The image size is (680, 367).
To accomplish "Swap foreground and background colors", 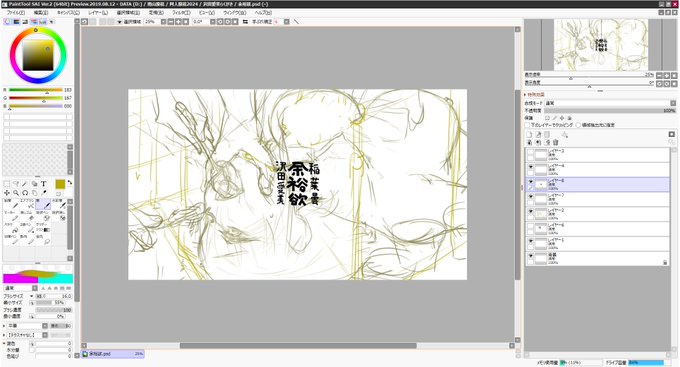I will pyautogui.click(x=69, y=183).
